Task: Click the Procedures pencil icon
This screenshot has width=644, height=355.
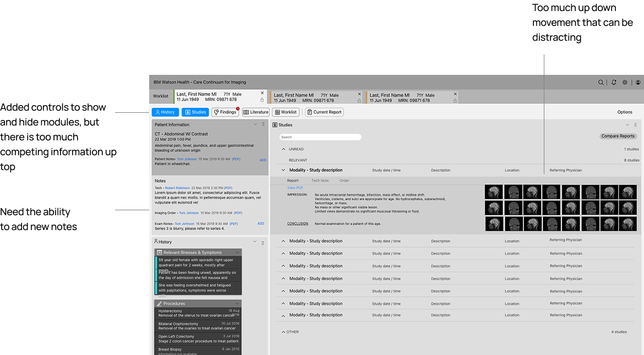Action: click(x=160, y=304)
